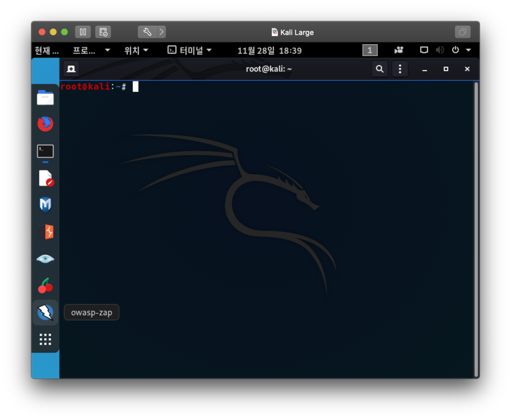511x420 pixels.
Task: Launch OWASP ZAP from the dock
Action: pyautogui.click(x=45, y=312)
